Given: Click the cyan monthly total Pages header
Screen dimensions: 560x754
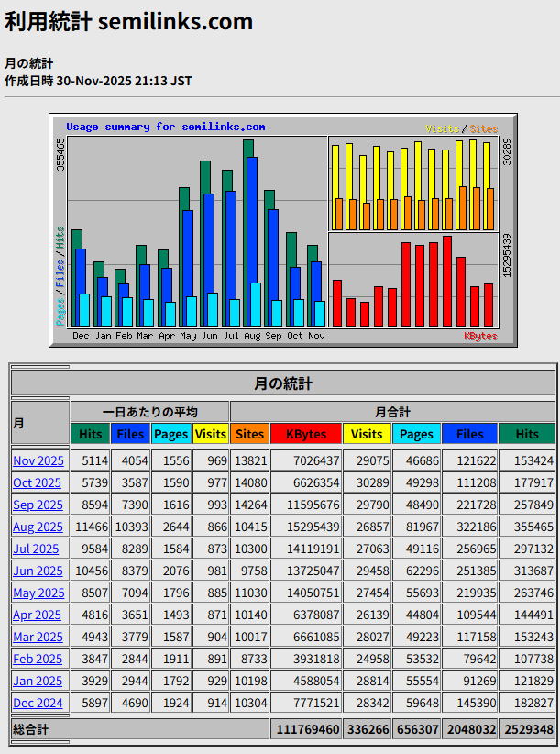Looking at the screenshot, I should tap(416, 434).
